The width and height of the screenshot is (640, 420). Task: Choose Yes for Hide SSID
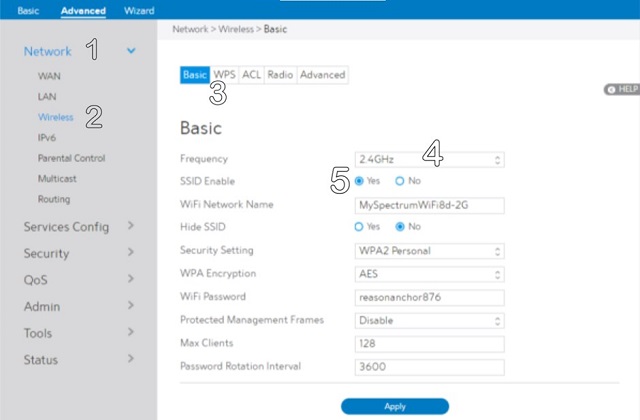pos(360,227)
